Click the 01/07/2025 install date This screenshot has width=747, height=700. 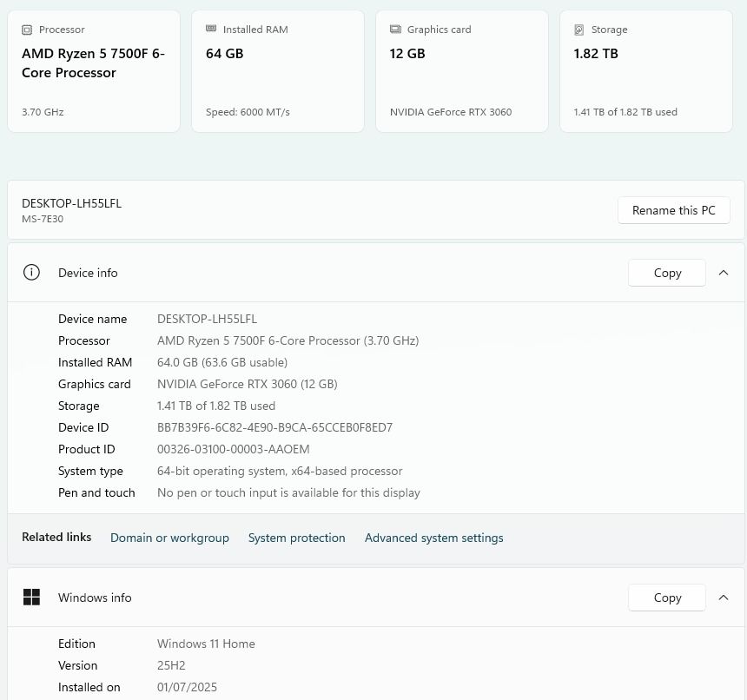[x=188, y=687]
